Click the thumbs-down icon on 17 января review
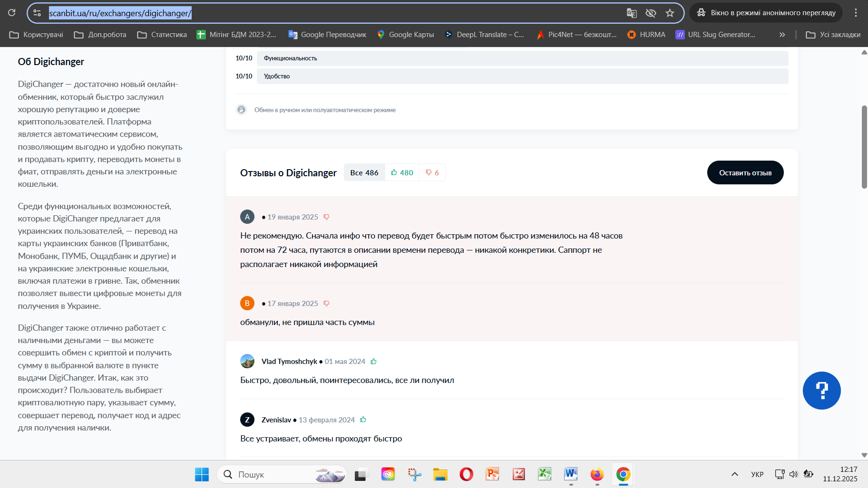The image size is (868, 488). tap(326, 303)
